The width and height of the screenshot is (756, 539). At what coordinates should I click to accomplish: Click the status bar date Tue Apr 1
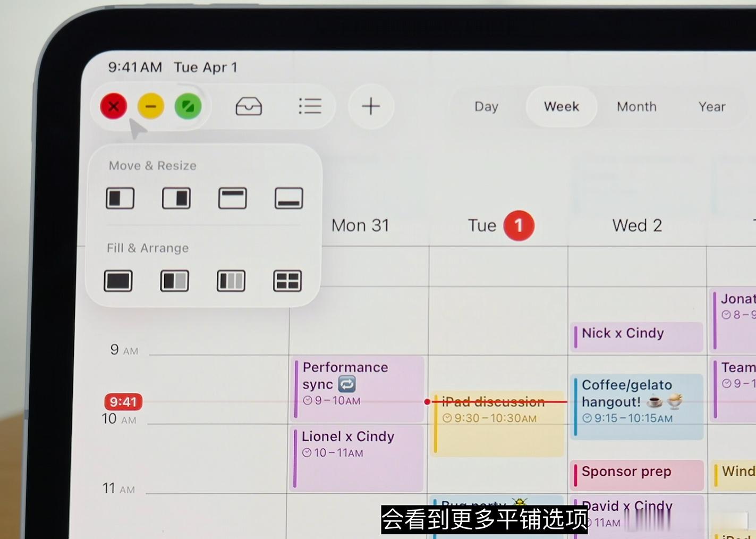[206, 68]
